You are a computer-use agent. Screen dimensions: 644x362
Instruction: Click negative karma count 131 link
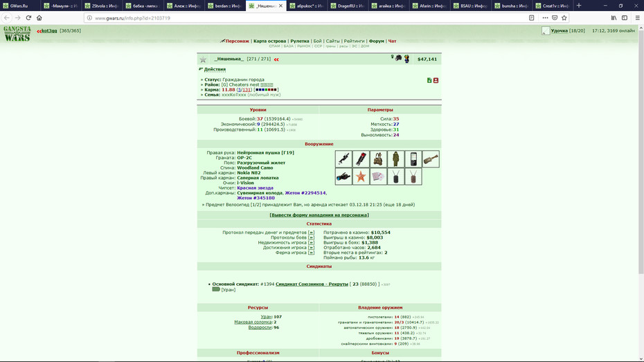(247, 90)
